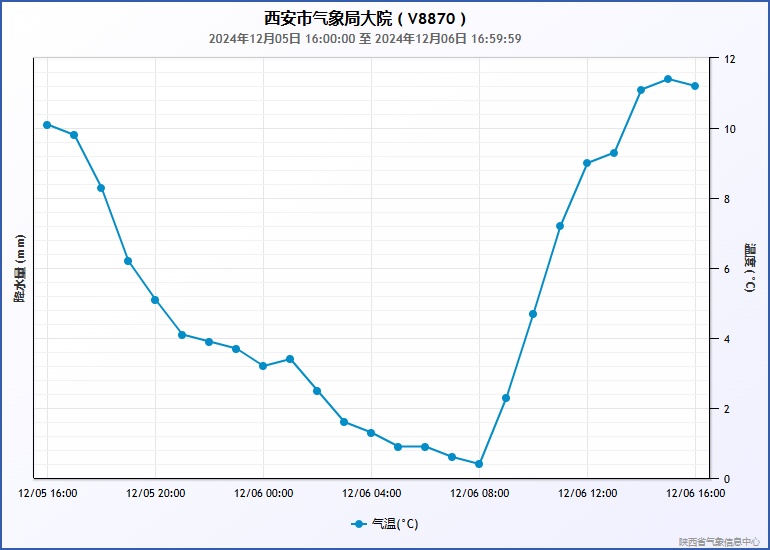Select the 12/05 18:00 data point near 8.3°C
The image size is (770, 550).
[101, 188]
